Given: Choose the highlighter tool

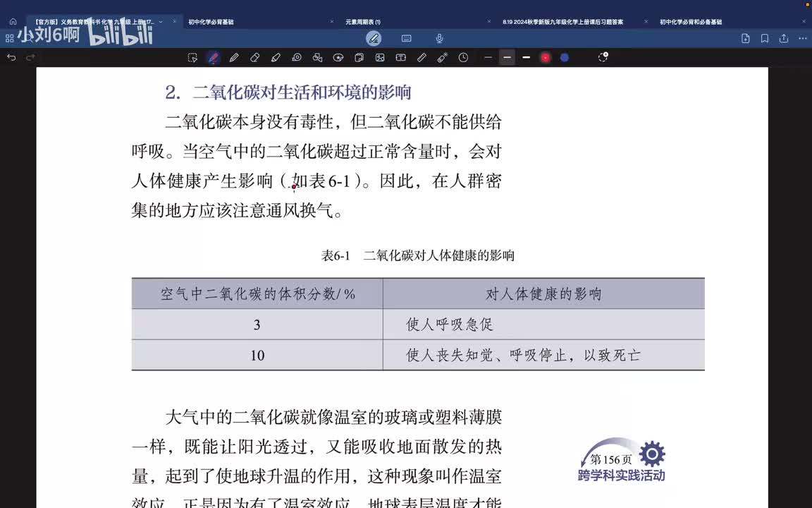Looking at the screenshot, I should [x=276, y=58].
